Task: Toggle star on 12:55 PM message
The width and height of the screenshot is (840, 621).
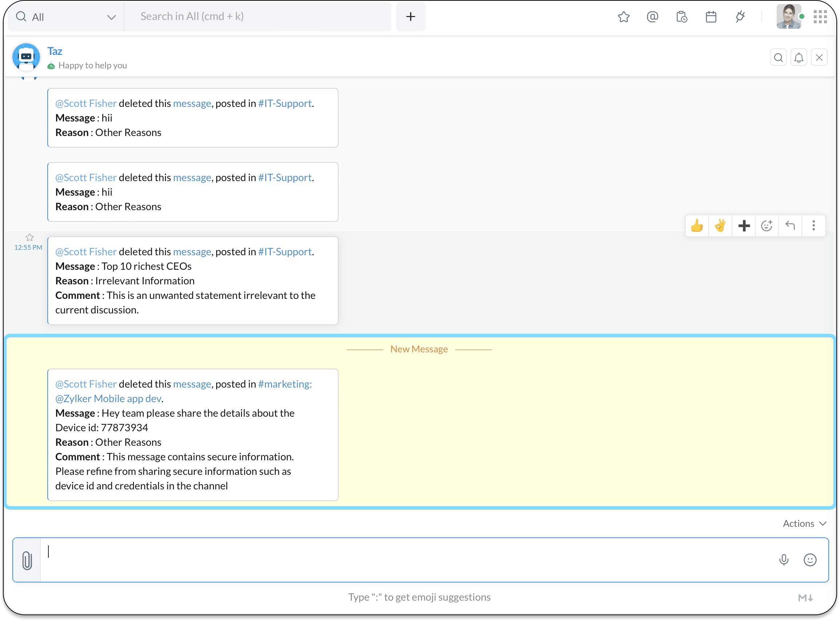Action: 30,237
